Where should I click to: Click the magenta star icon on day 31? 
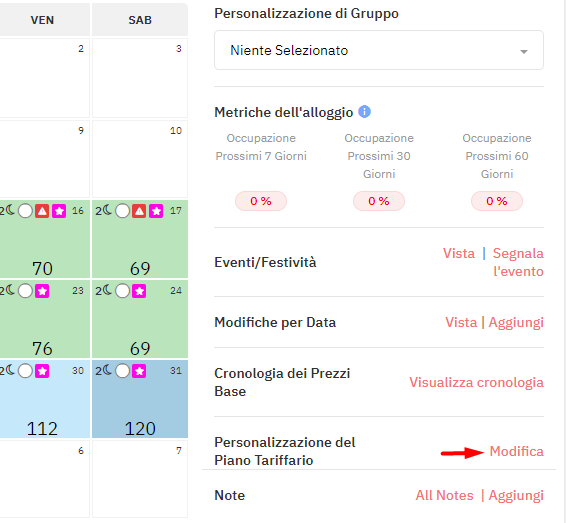click(139, 371)
